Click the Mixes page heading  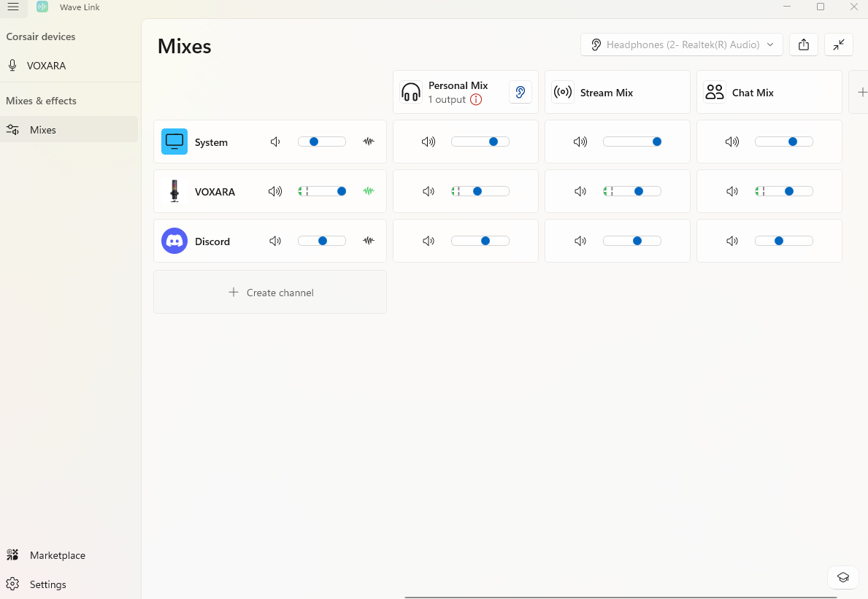pyautogui.click(x=185, y=47)
